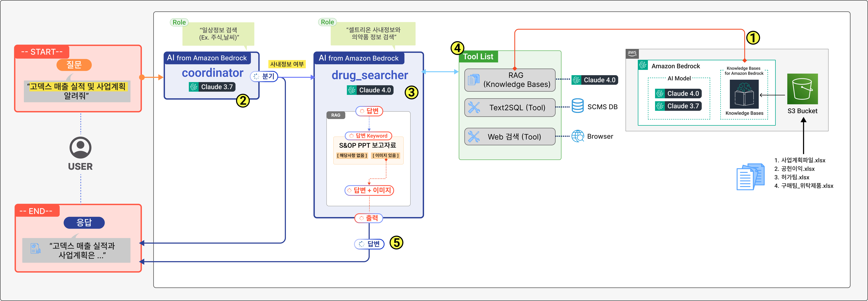Click the gray RAG tab label
The image size is (868, 301).
coord(336,115)
